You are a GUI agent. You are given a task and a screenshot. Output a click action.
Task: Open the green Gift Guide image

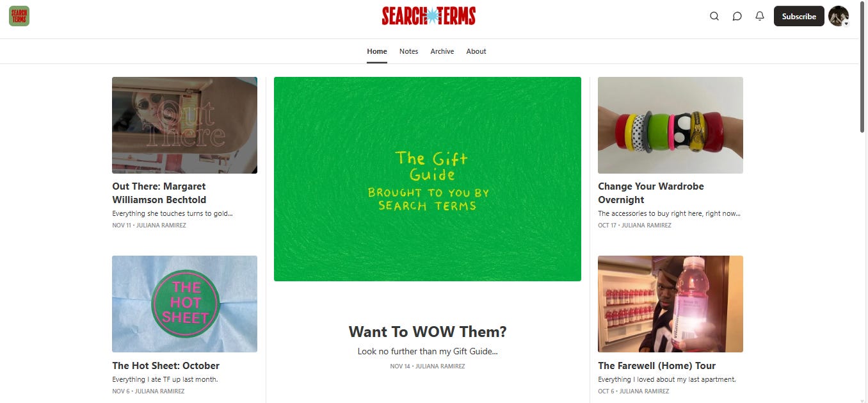pos(428,179)
